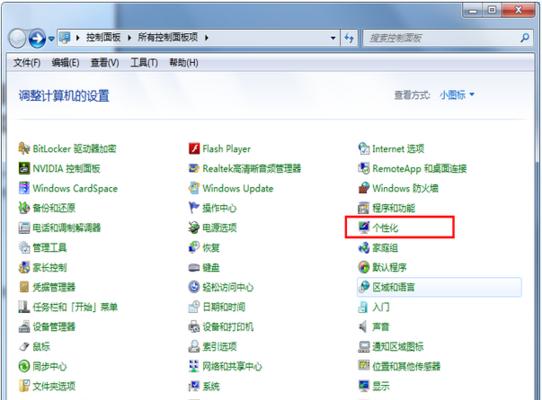Screen dimensions: 542x400
Task: Open the Windows Update icon
Action: pyautogui.click(x=194, y=188)
